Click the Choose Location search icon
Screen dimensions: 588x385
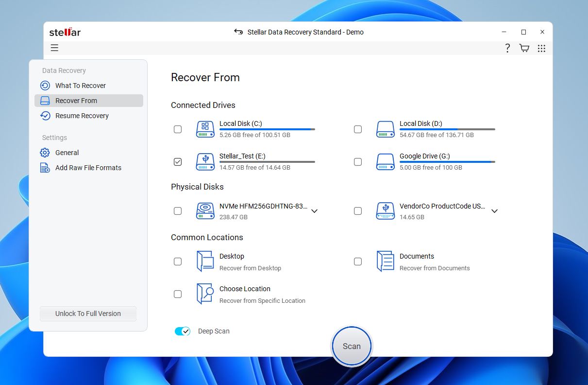(x=205, y=294)
